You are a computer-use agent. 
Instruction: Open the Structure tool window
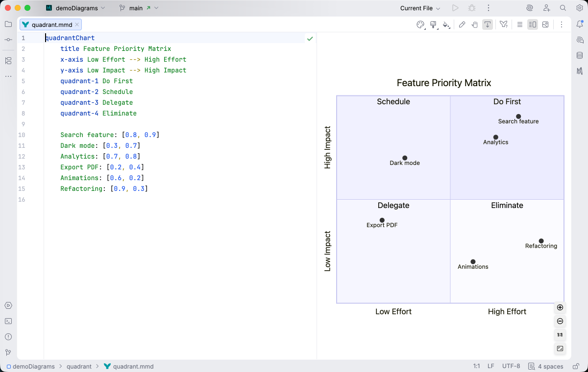pos(8,61)
